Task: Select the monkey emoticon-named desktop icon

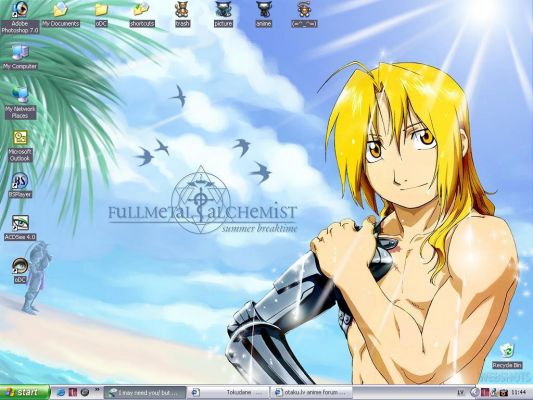Action: 304,14
